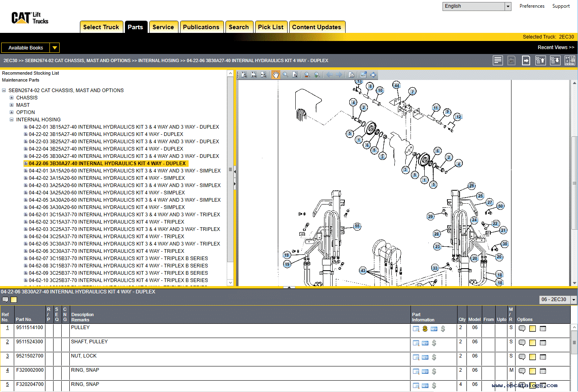
Task: Go to the Search tab
Action: 239,27
